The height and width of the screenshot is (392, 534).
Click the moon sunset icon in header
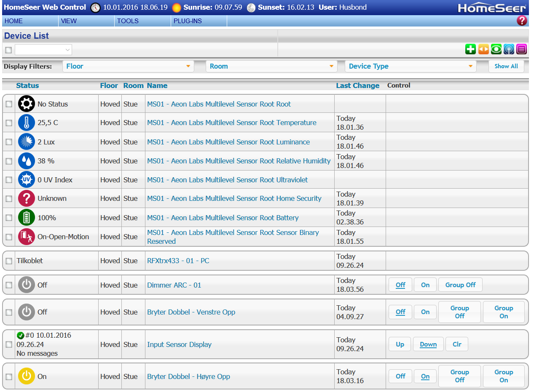point(251,8)
